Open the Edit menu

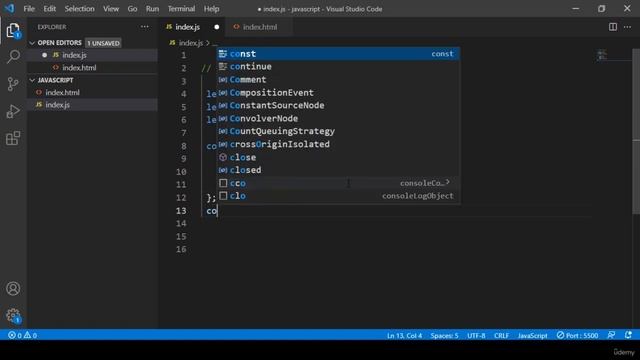tap(49, 9)
